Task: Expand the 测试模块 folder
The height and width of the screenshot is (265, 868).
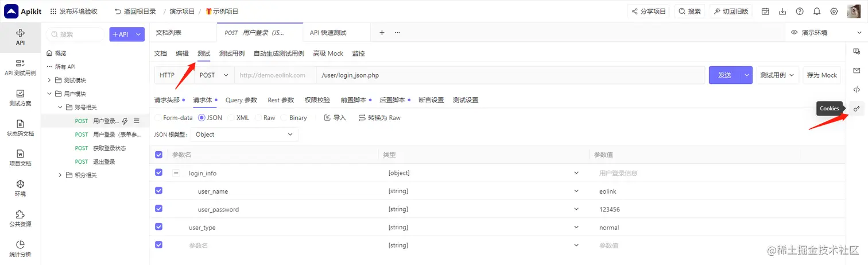Action: tap(49, 80)
